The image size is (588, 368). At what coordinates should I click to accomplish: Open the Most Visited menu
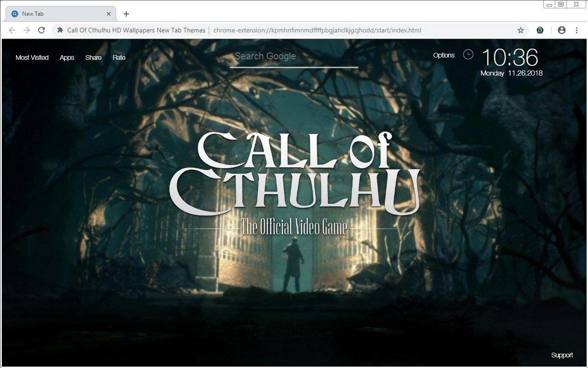(32, 57)
